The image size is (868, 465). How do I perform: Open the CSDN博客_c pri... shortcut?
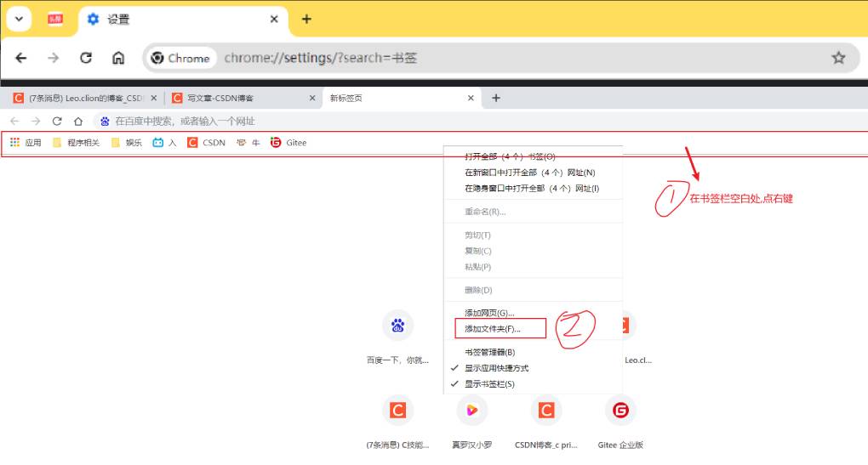[545, 422]
